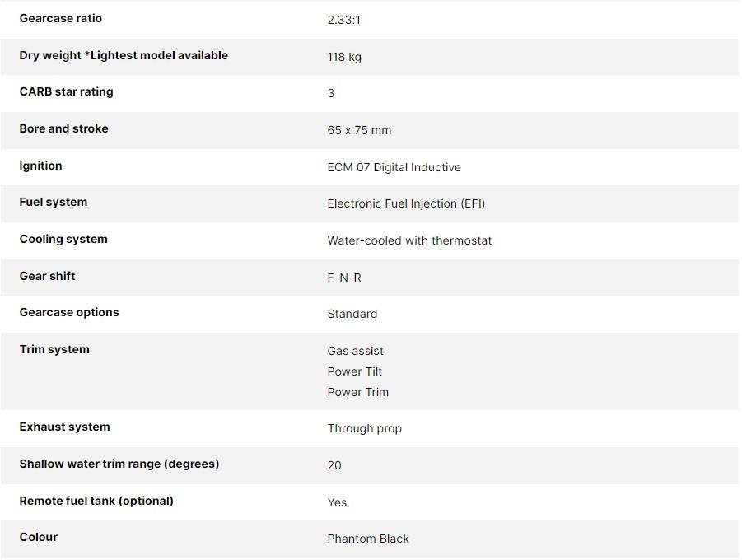The height and width of the screenshot is (560, 742).
Task: Click the Shallow water trim range label
Action: click(x=119, y=464)
